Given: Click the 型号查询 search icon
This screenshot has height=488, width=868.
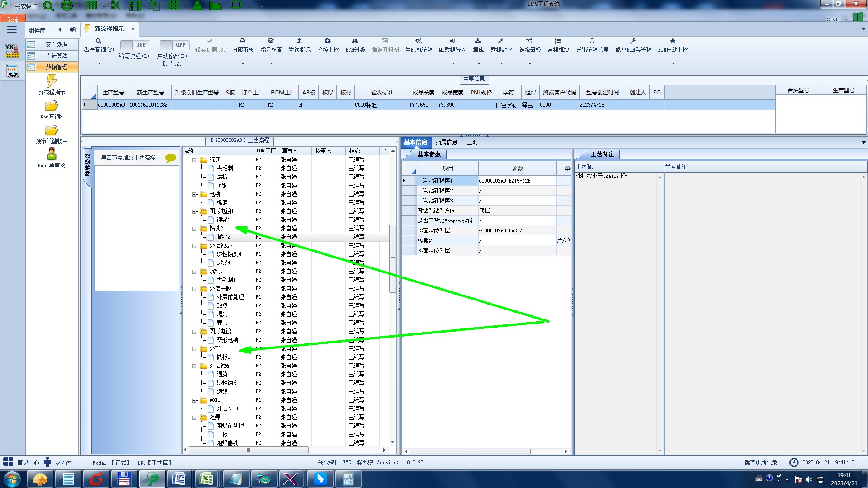Looking at the screenshot, I should point(98,41).
